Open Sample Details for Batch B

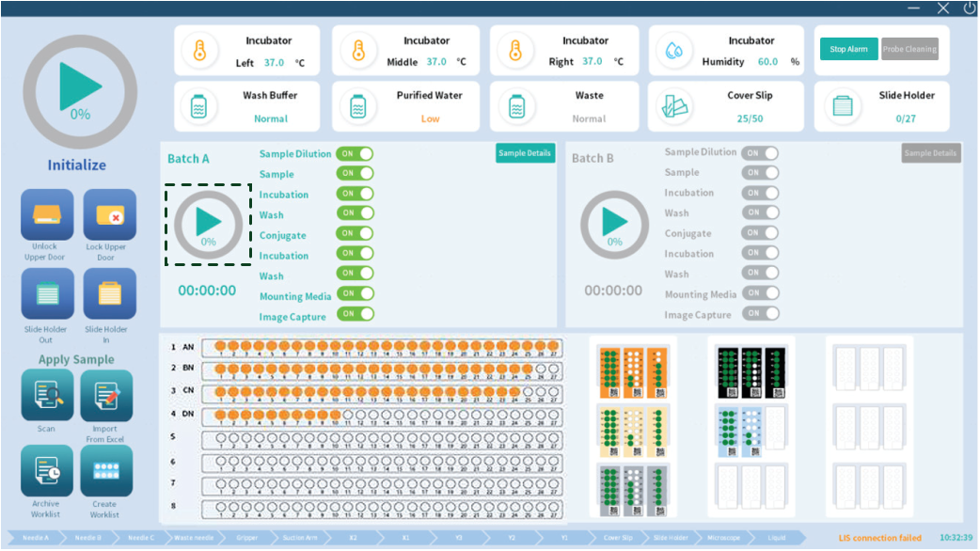pos(931,153)
